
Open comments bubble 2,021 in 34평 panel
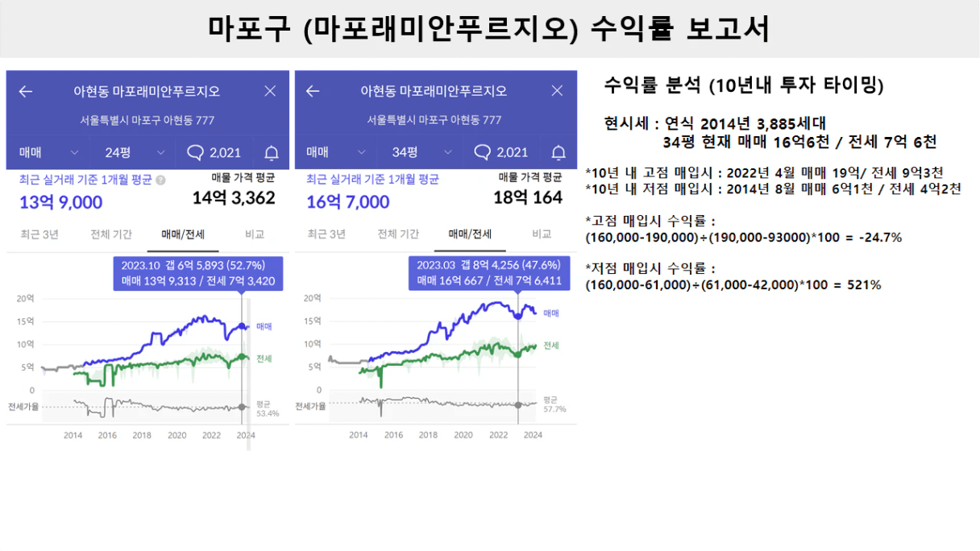[500, 152]
